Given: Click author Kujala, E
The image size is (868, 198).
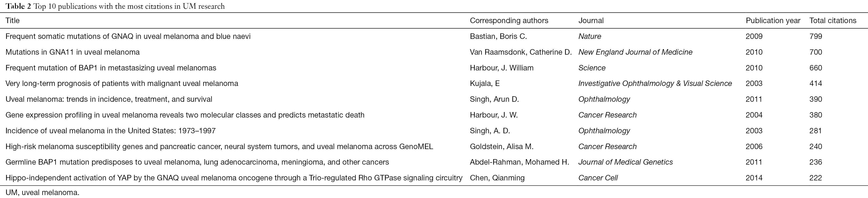Looking at the screenshot, I should [485, 83].
